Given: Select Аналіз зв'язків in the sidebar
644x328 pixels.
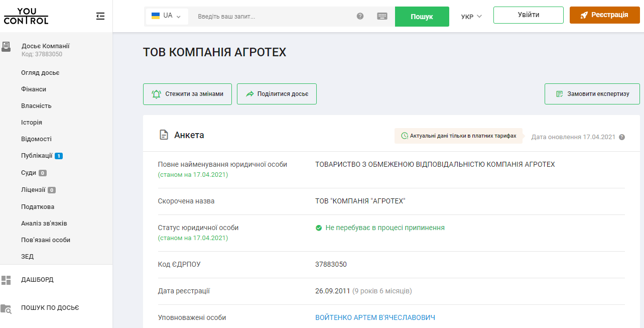Looking at the screenshot, I should (44, 223).
